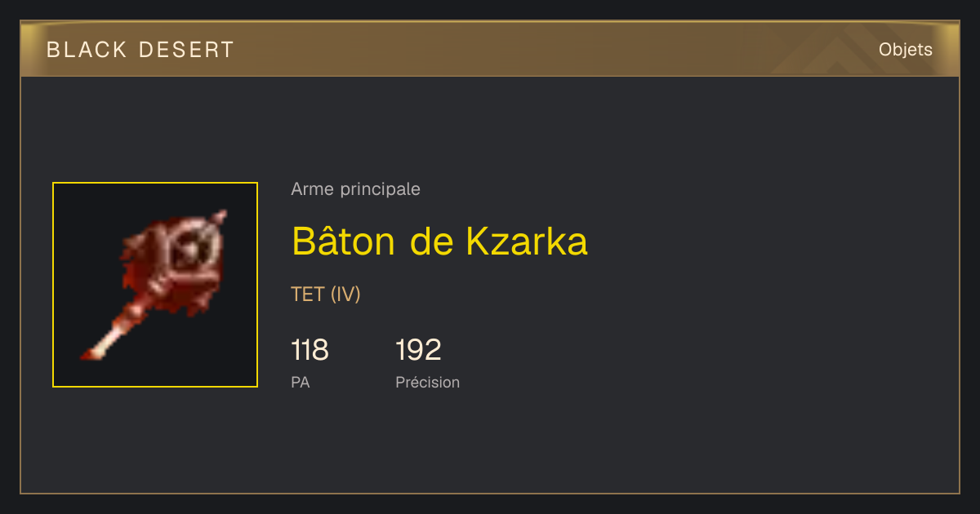Image resolution: width=980 pixels, height=514 pixels.
Task: Click the gold header banner
Action: click(490, 50)
